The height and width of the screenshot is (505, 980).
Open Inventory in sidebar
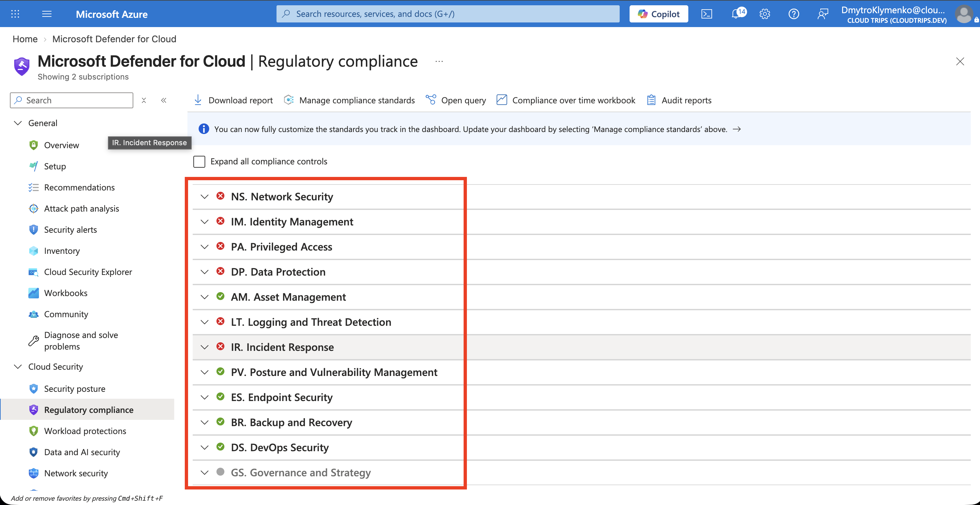tap(62, 251)
